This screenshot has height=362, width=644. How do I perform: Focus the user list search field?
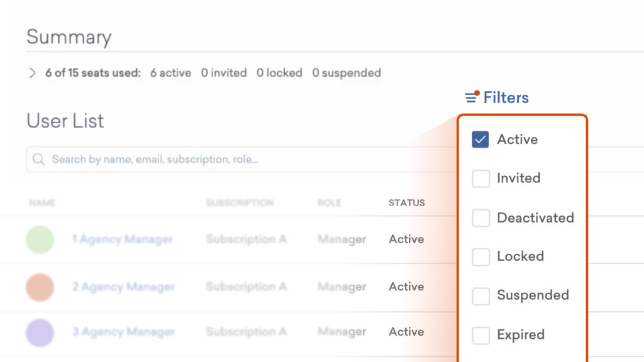[220, 160]
